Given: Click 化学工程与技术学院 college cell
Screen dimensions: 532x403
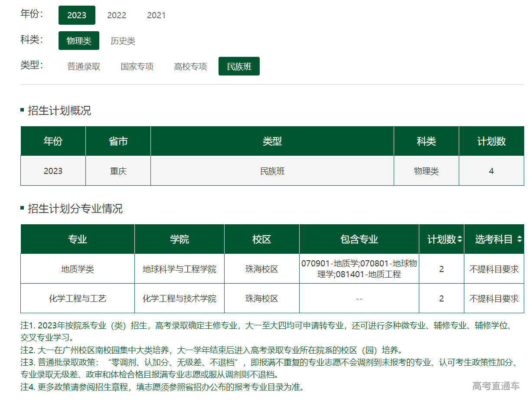Looking at the screenshot, I should (179, 298).
